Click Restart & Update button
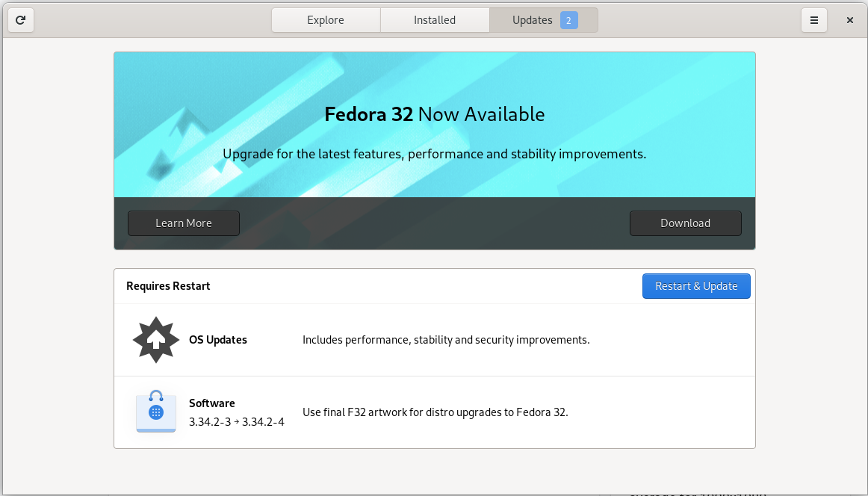The height and width of the screenshot is (496, 868). (x=696, y=286)
